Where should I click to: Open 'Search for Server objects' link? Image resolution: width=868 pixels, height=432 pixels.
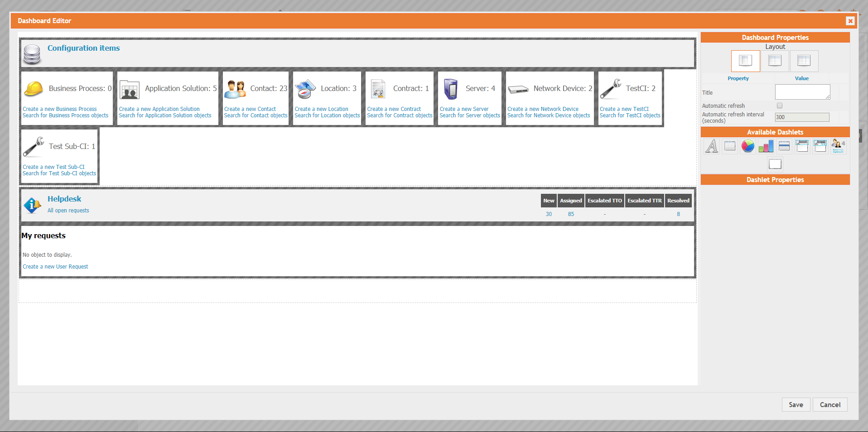[x=469, y=115]
